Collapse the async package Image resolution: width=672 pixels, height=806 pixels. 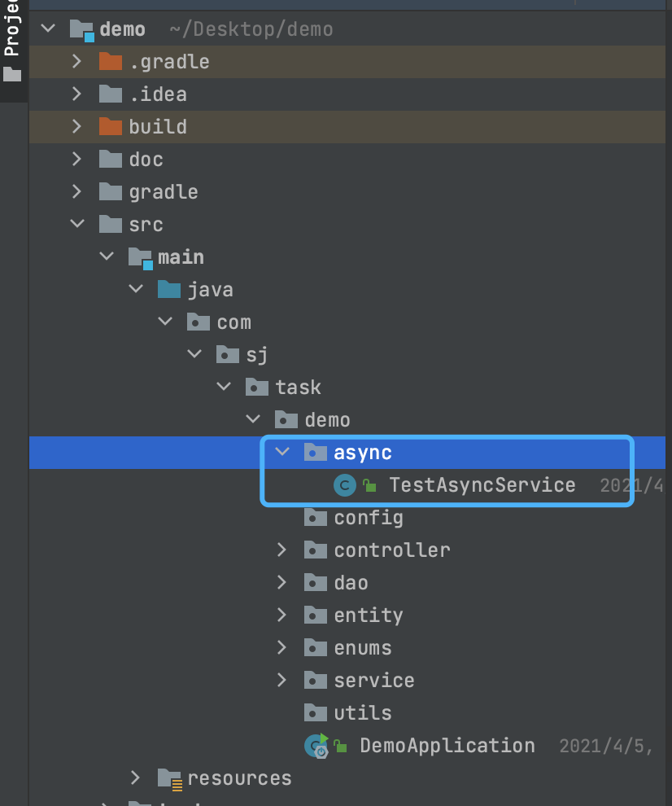282,453
